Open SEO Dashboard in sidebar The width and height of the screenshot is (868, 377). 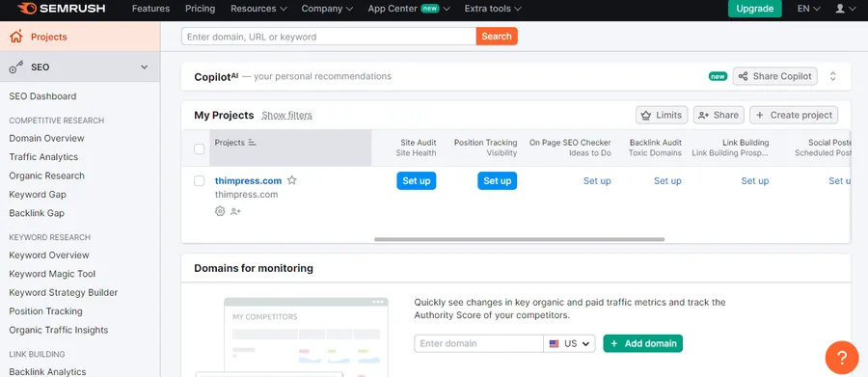tap(42, 96)
